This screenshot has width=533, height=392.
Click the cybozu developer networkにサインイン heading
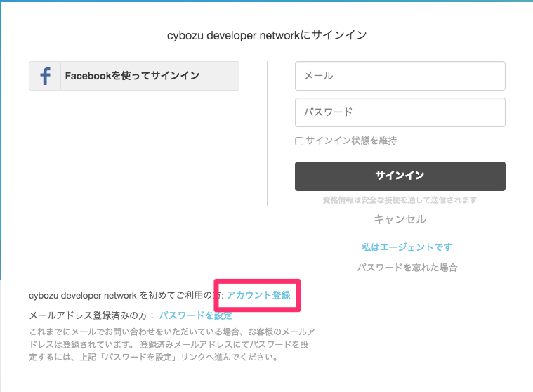tap(267, 35)
